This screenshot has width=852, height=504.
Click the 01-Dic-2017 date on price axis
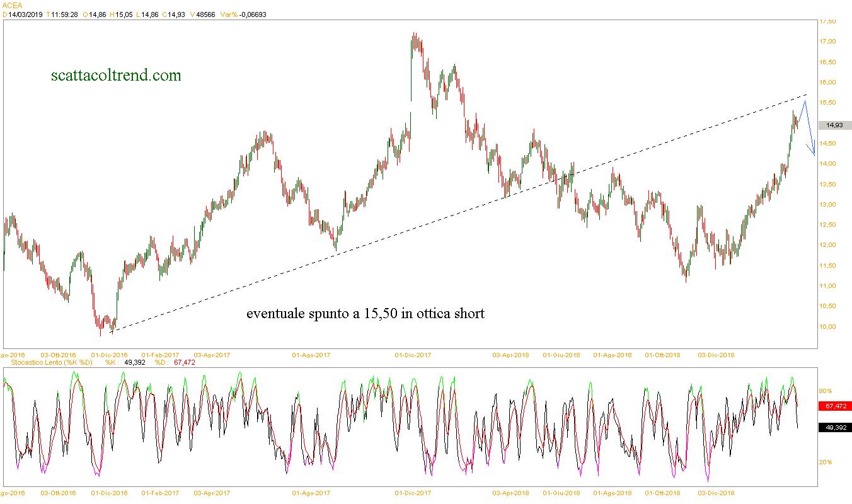coord(413,355)
